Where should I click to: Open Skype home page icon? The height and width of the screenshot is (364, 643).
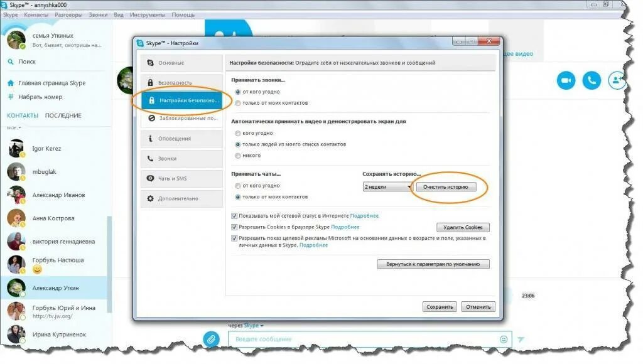tap(11, 83)
